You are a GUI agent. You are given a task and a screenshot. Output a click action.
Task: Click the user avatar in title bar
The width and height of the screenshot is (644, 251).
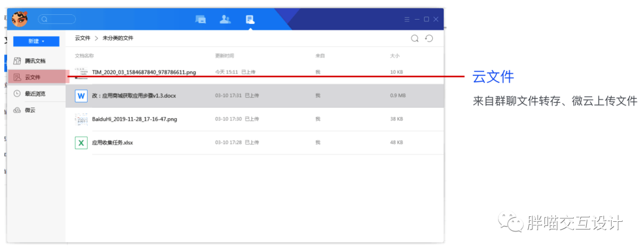point(19,19)
